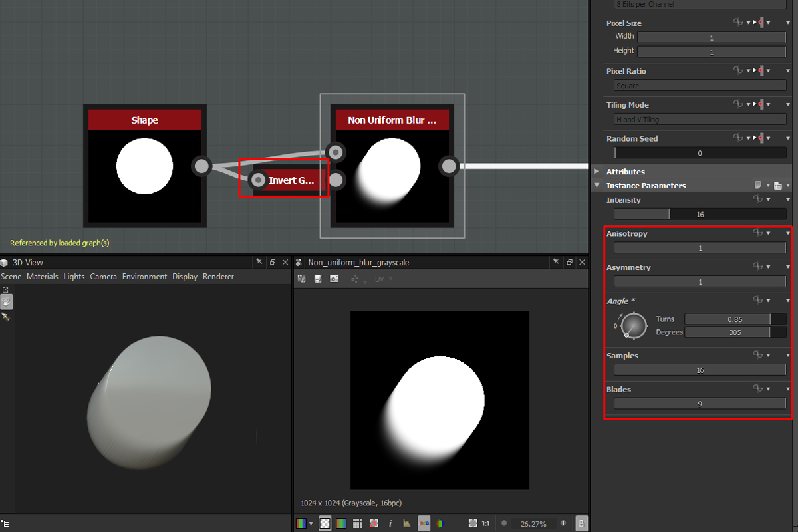Click the zoom out minus icon
798x532 pixels.
505,523
